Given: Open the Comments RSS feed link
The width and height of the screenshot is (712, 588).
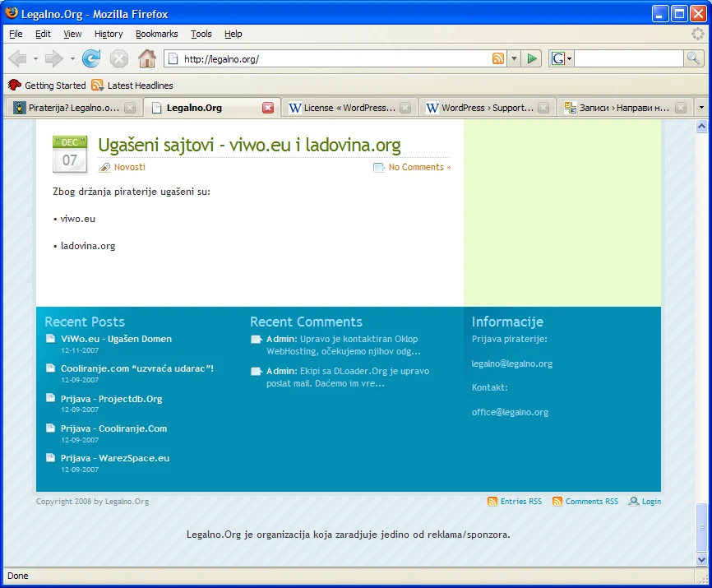Looking at the screenshot, I should tap(585, 502).
